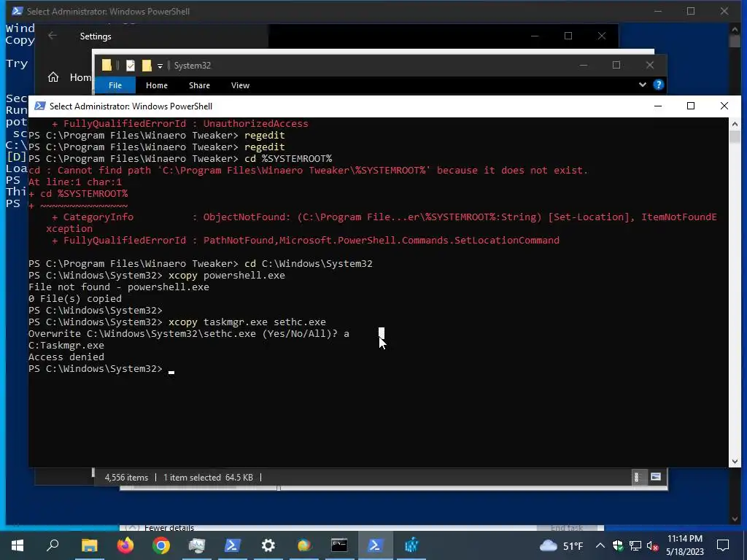The height and width of the screenshot is (560, 747).
Task: Click 'Overwrite C:\Windows\System32\sethc.exe' prompt line
Action: click(189, 333)
